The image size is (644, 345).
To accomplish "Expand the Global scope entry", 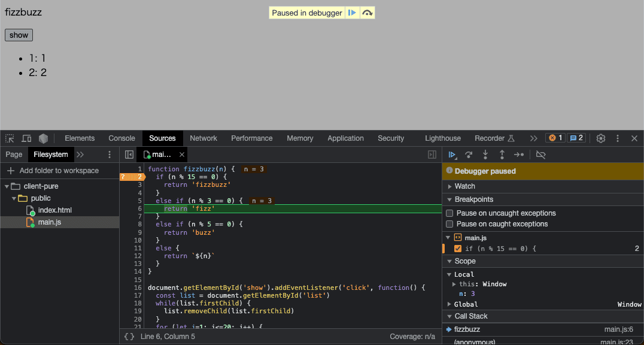I will (449, 304).
